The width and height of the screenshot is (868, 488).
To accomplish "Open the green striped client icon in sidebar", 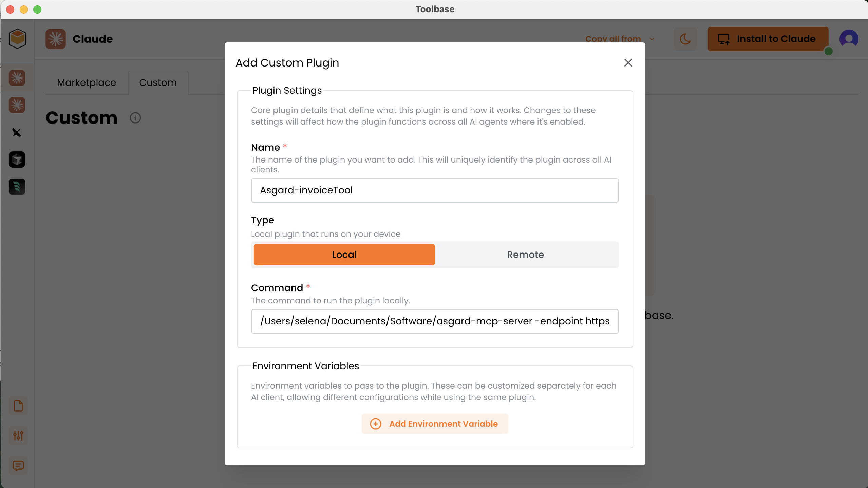I will tap(17, 187).
